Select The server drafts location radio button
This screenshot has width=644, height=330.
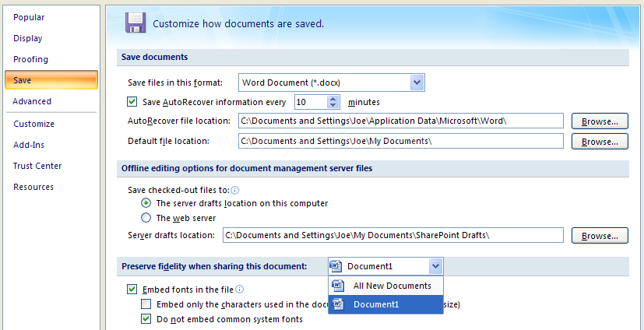(x=146, y=203)
